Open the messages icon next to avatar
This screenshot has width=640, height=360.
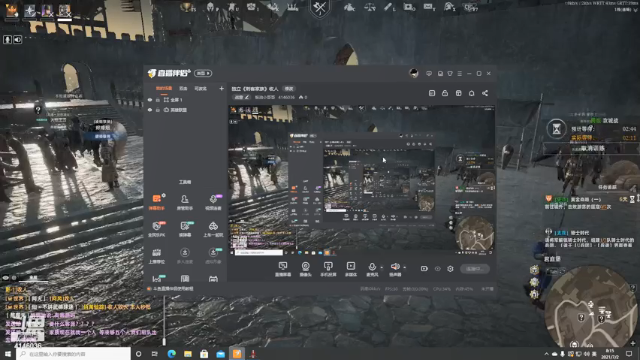coord(429,73)
